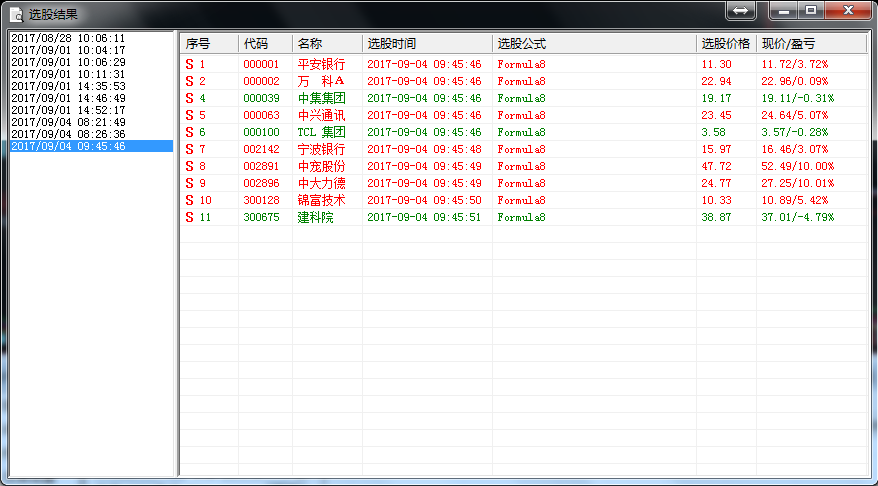Click stock name 中集集团
Image resolution: width=878 pixels, height=486 pixels.
point(321,99)
